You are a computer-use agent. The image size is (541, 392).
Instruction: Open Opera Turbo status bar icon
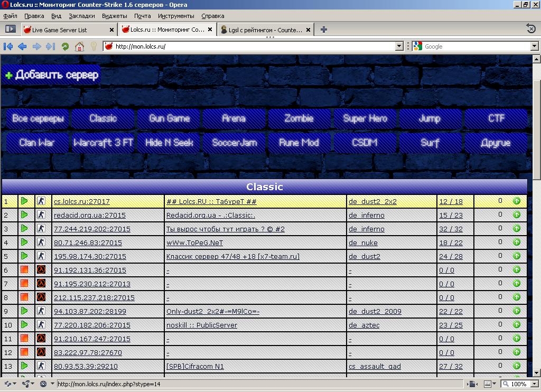[x=43, y=384]
